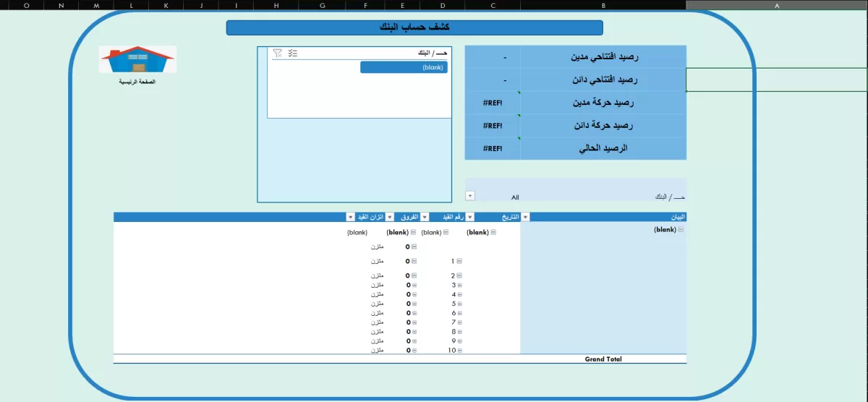Click the house icon for main page

pyautogui.click(x=137, y=60)
